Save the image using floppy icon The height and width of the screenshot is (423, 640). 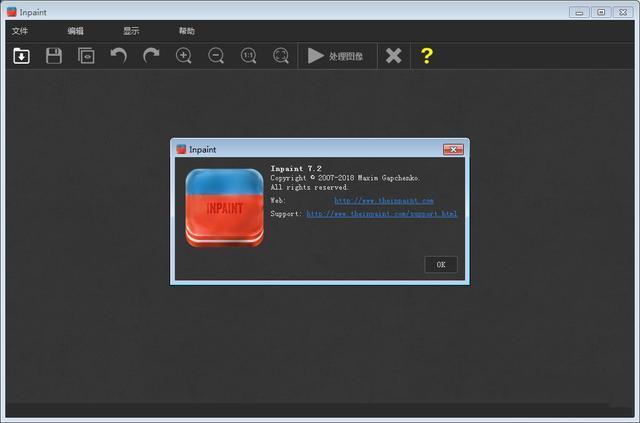click(54, 56)
